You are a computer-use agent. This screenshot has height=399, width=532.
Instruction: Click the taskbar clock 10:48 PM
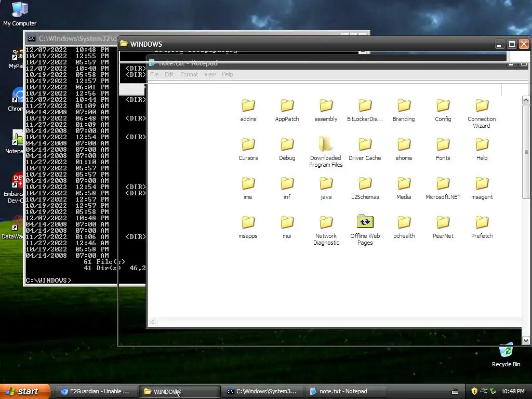(513, 391)
